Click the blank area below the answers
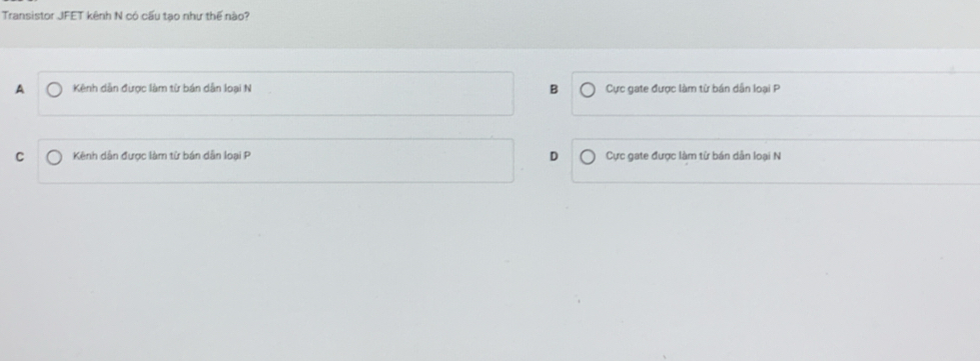The height and width of the screenshot is (361, 980). click(x=490, y=275)
